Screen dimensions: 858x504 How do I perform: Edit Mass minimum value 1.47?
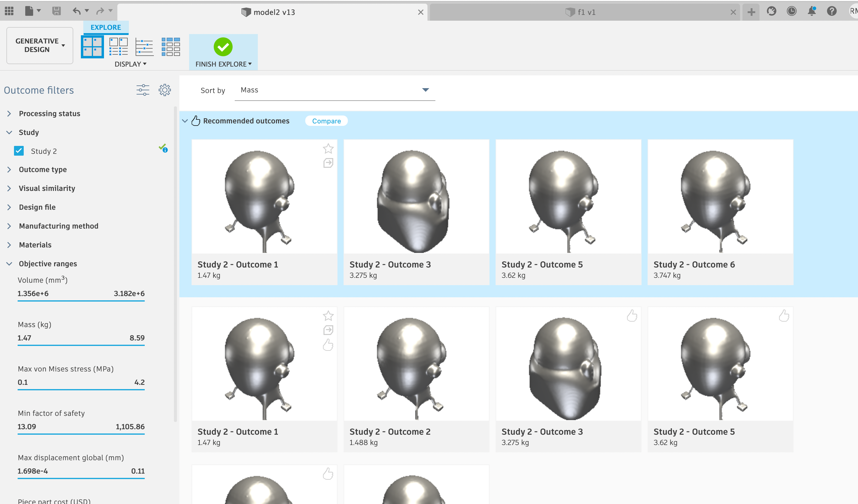(x=25, y=338)
